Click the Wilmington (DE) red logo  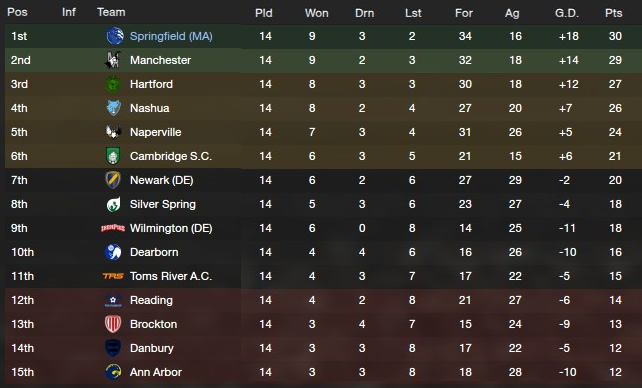[113, 228]
